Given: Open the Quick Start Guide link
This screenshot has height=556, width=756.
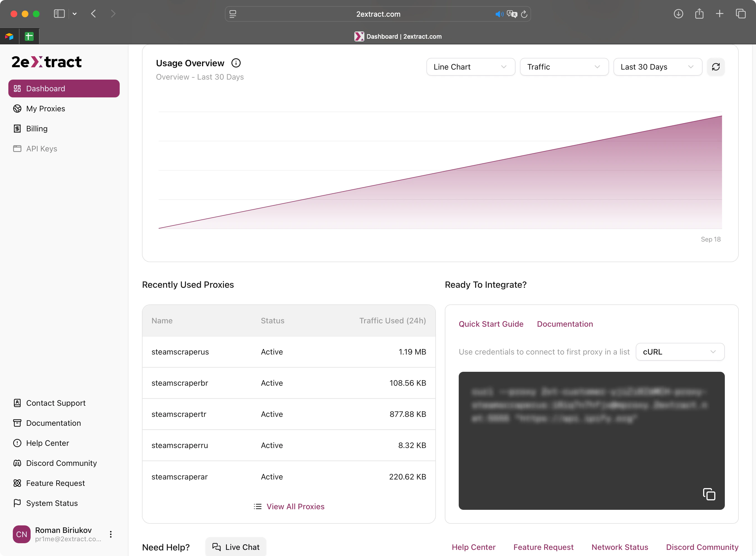Looking at the screenshot, I should tap(491, 324).
